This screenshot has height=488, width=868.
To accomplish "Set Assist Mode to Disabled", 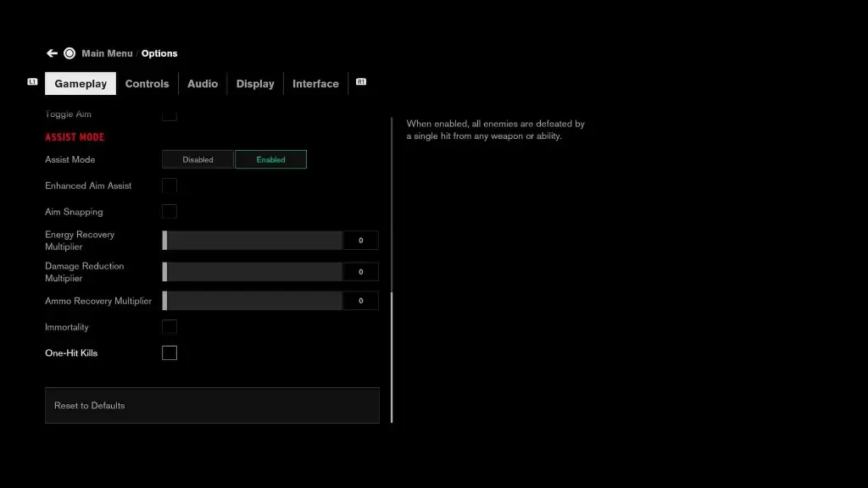I will pos(198,159).
